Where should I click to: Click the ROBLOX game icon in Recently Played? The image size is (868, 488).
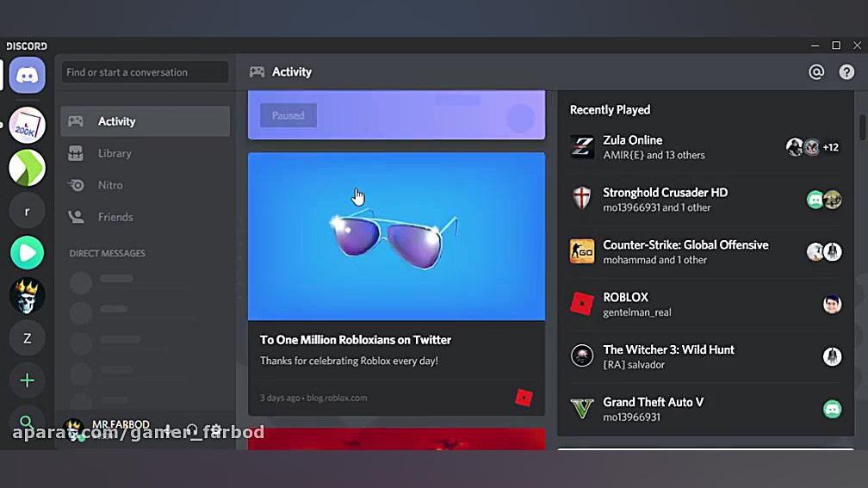582,304
